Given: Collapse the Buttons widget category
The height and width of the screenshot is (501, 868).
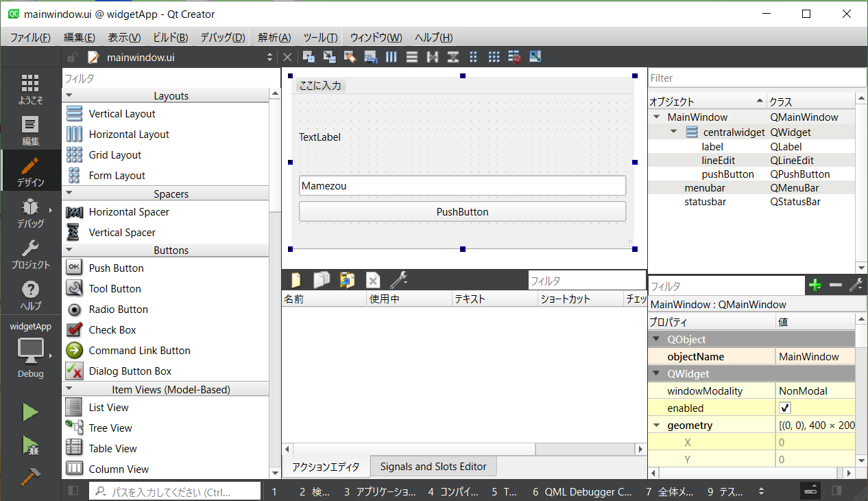Looking at the screenshot, I should (69, 250).
